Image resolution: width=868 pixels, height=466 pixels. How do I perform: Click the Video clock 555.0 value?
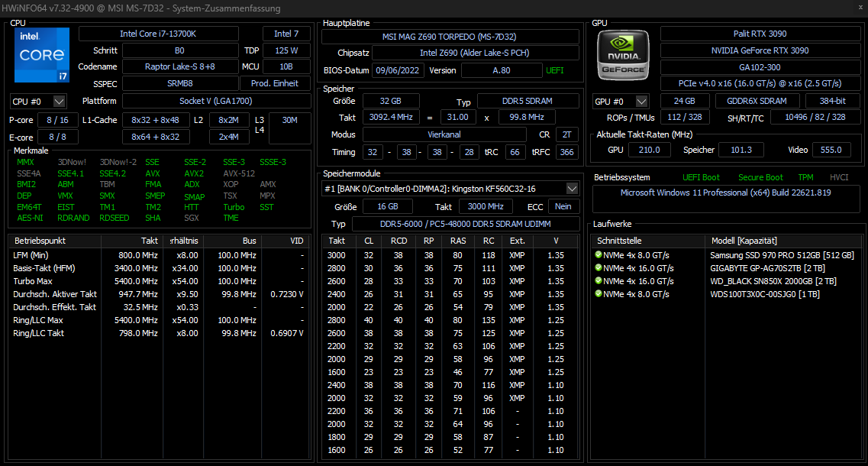831,150
